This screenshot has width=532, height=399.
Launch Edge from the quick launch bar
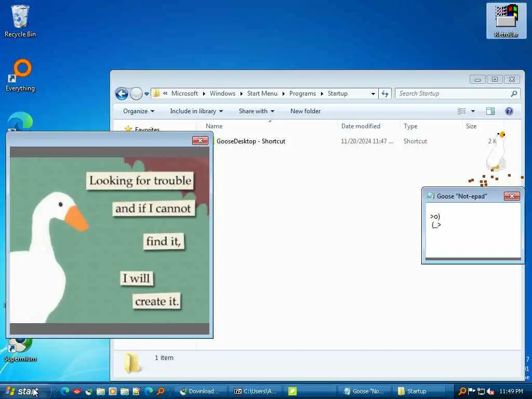coord(64,391)
